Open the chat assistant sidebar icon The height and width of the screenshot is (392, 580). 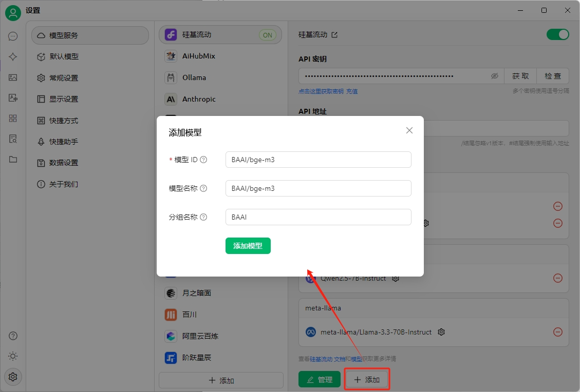click(13, 36)
